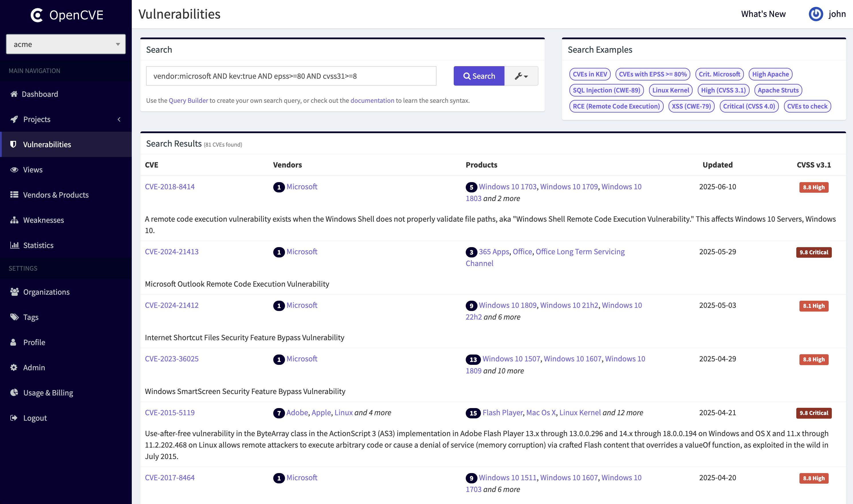Click the Tags icon in sidebar

coord(14,317)
